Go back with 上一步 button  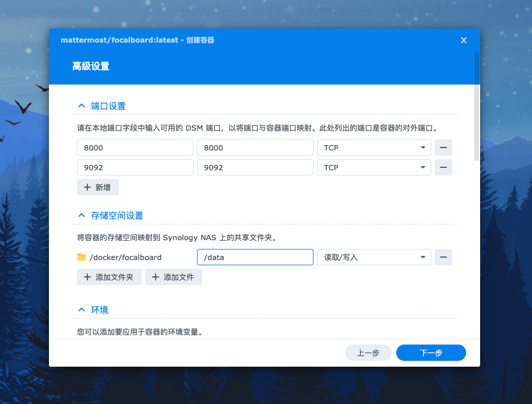[x=368, y=353]
